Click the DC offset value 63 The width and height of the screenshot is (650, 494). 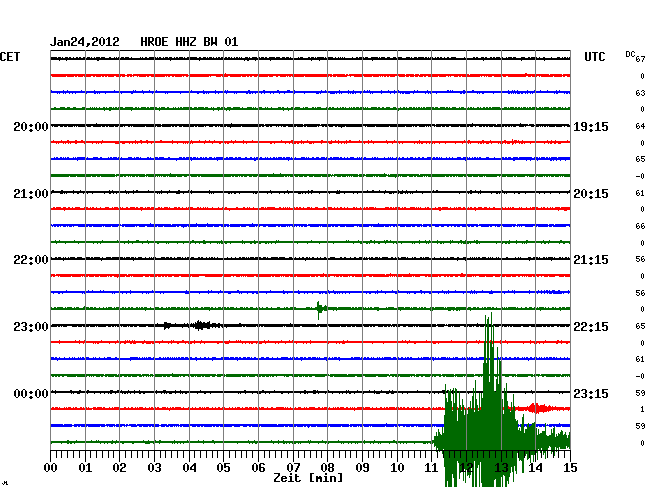tap(640, 93)
